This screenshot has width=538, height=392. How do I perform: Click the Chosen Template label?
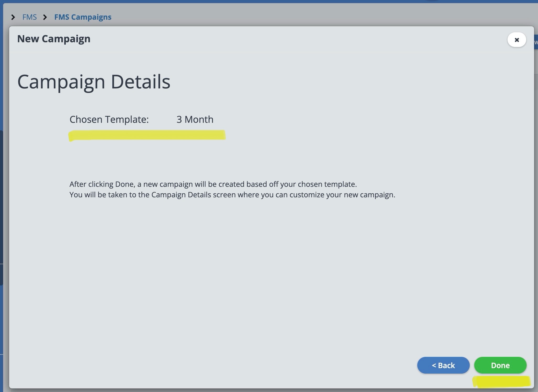109,120
